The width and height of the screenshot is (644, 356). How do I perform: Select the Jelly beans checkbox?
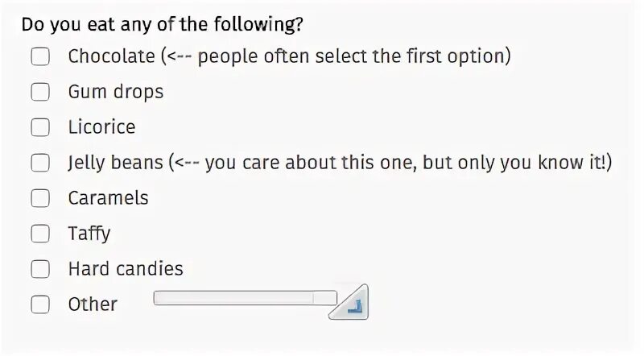[40, 163]
